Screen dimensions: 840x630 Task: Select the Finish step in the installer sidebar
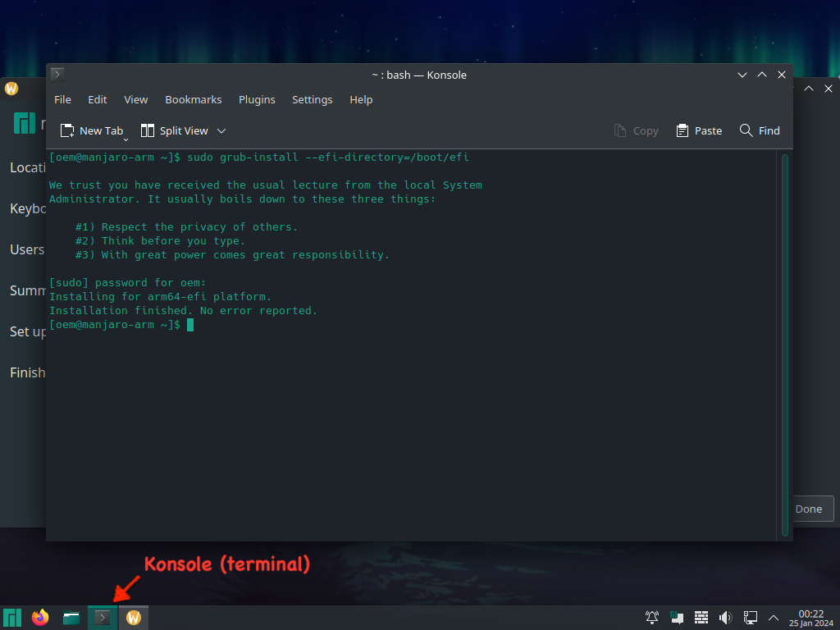[27, 373]
